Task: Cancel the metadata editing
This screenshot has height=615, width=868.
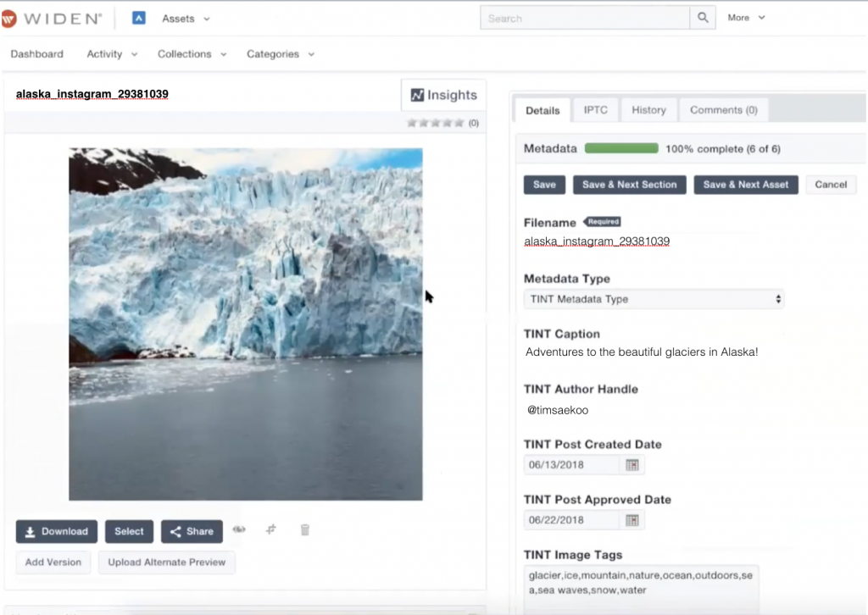Action: 831,185
